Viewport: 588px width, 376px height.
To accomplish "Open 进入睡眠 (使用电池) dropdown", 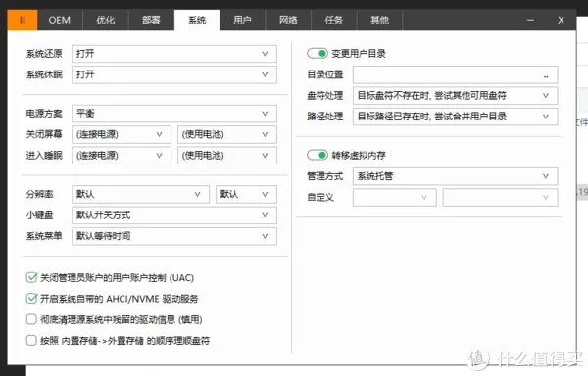I will click(227, 156).
